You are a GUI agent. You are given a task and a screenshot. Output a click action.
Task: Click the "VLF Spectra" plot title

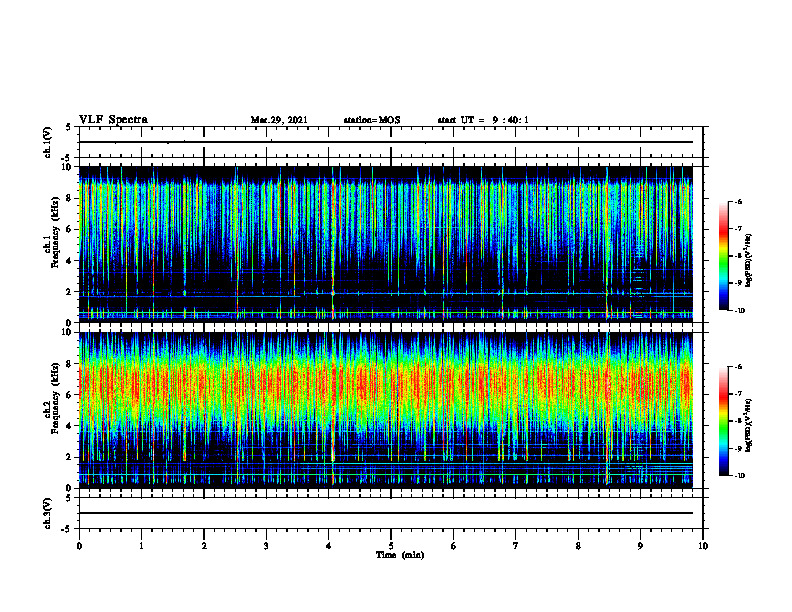113,120
